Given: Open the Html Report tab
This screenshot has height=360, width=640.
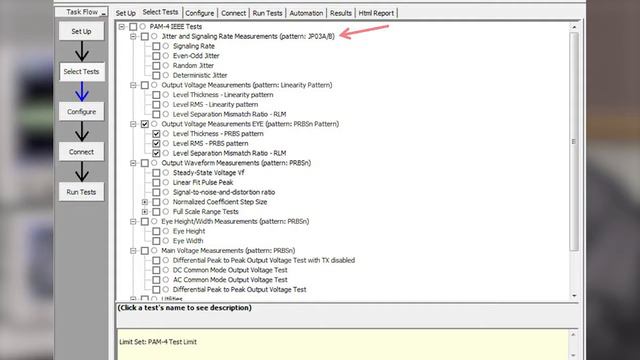Looking at the screenshot, I should pos(376,13).
